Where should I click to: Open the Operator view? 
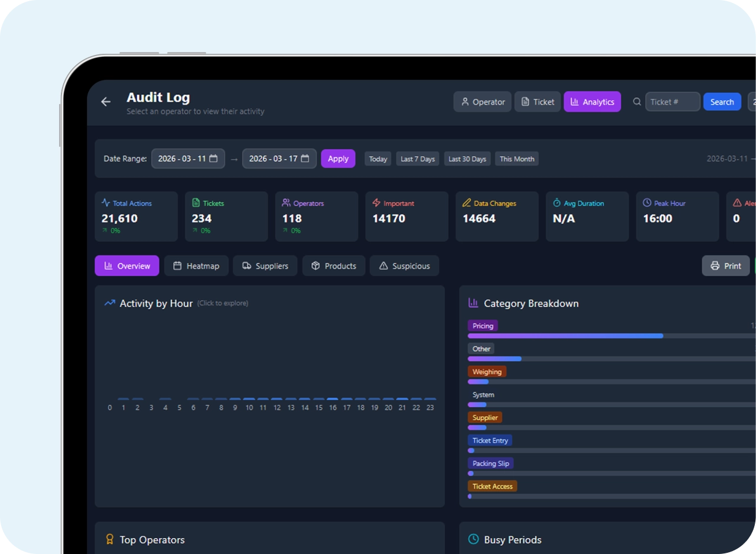click(482, 102)
